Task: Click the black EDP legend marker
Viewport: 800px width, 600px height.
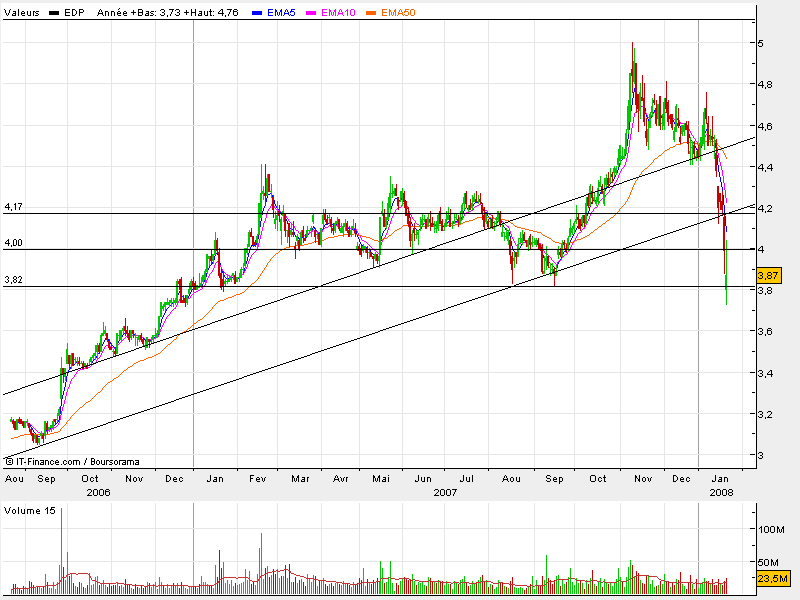Action: tap(54, 13)
